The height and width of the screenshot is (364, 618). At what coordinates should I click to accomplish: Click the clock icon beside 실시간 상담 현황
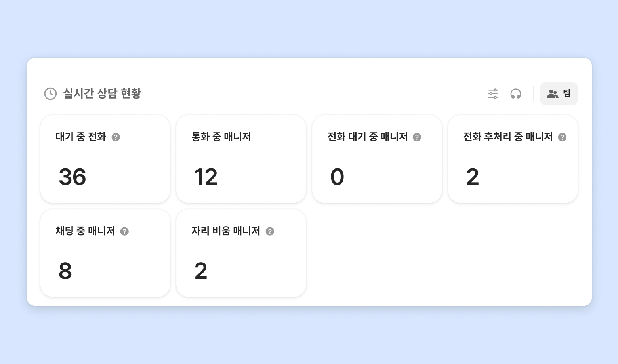coord(50,94)
